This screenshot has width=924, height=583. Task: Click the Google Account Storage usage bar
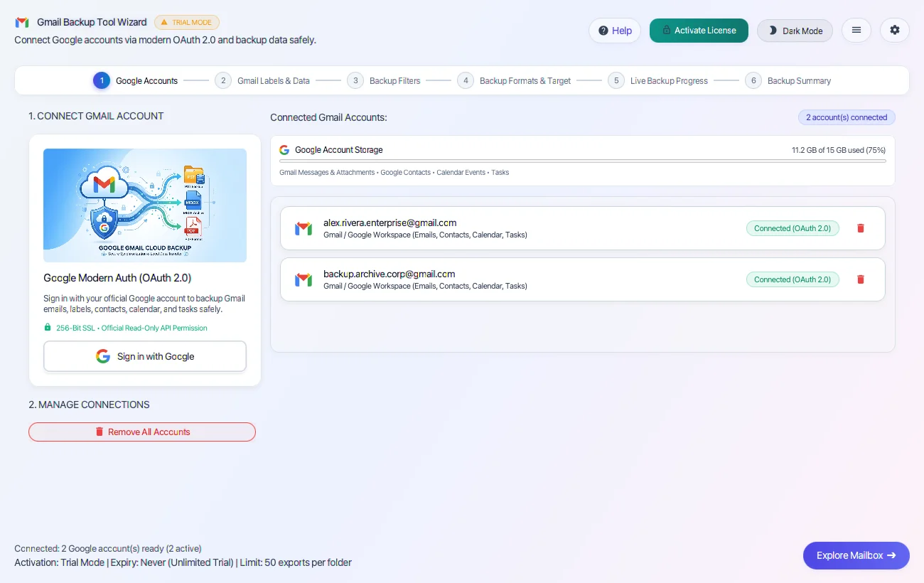coord(583,161)
